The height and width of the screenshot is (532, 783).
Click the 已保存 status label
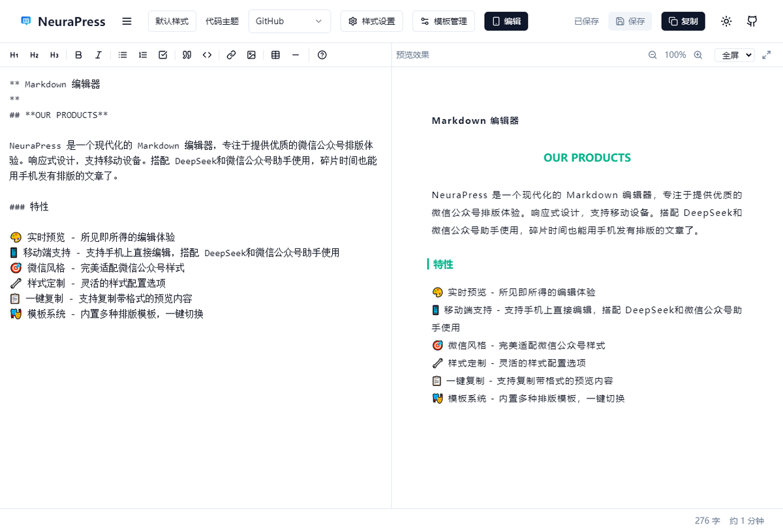(587, 22)
